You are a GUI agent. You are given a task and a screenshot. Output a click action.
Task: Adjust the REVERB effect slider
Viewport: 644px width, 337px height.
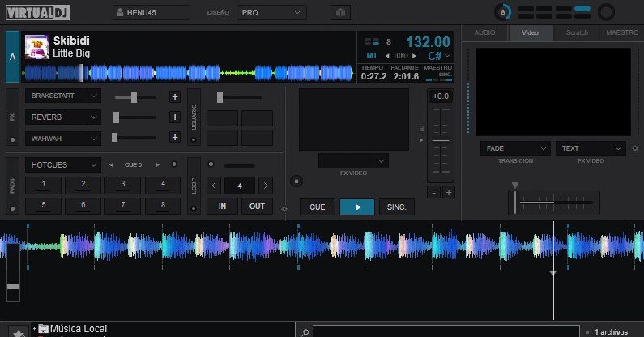135,117
